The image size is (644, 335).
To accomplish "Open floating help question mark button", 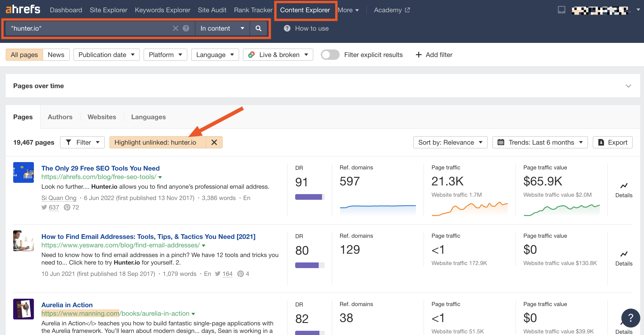I will click(630, 318).
